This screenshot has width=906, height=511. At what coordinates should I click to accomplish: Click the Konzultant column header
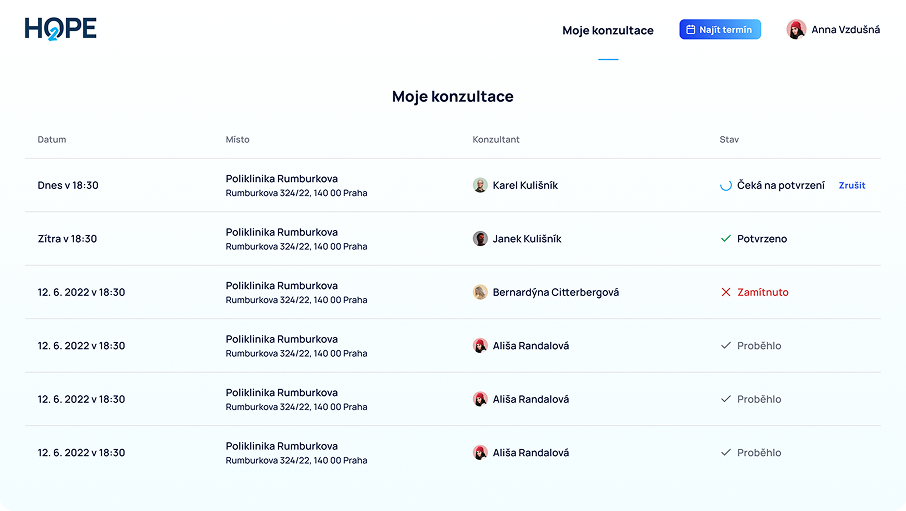[x=496, y=140]
